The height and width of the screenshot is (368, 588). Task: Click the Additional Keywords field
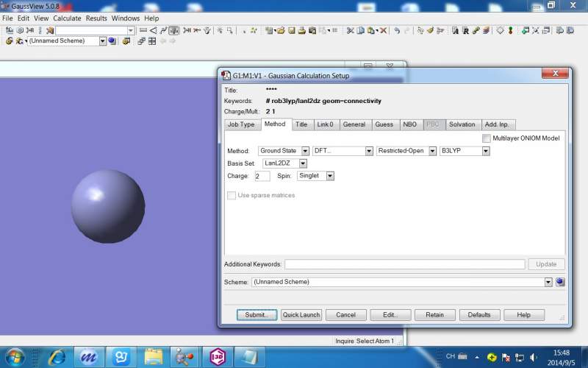[405, 264]
